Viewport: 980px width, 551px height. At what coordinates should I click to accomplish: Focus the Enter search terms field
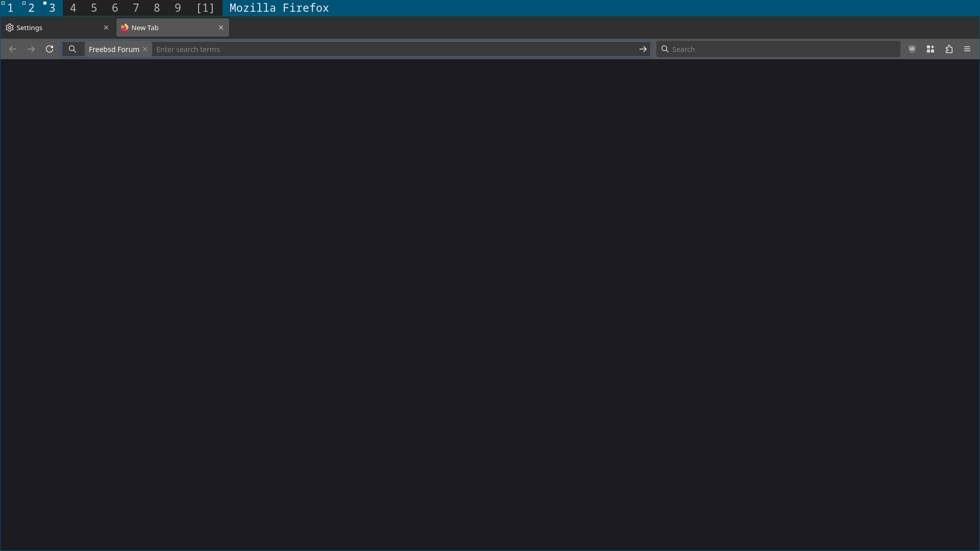click(x=388, y=49)
